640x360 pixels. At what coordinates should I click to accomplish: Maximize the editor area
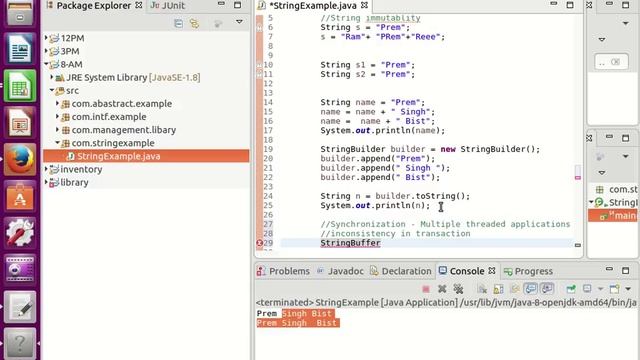click(570, 5)
